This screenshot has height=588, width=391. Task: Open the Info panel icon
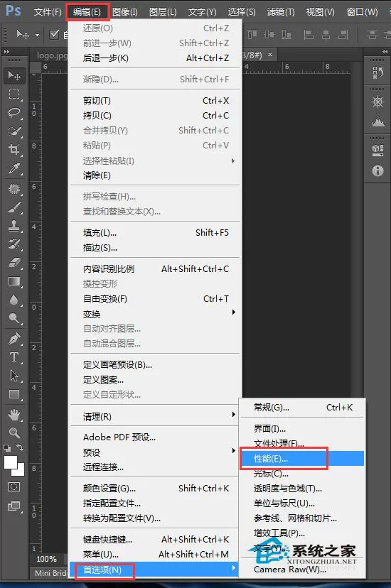pos(377,170)
